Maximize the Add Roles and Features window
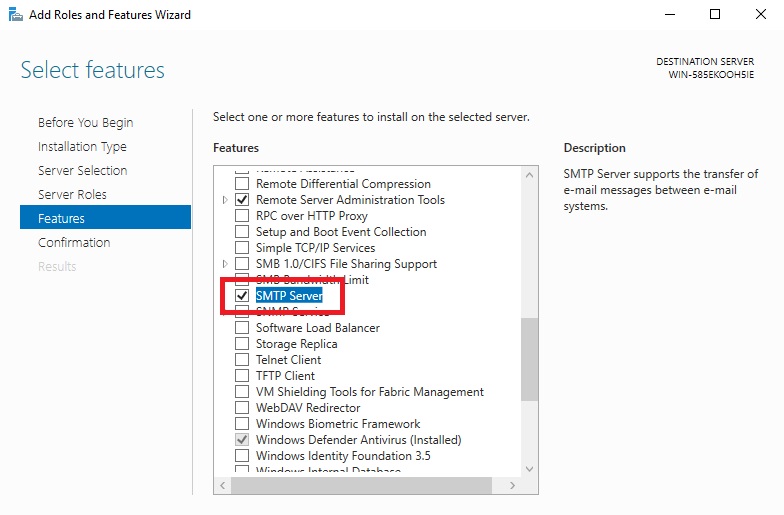 715,15
